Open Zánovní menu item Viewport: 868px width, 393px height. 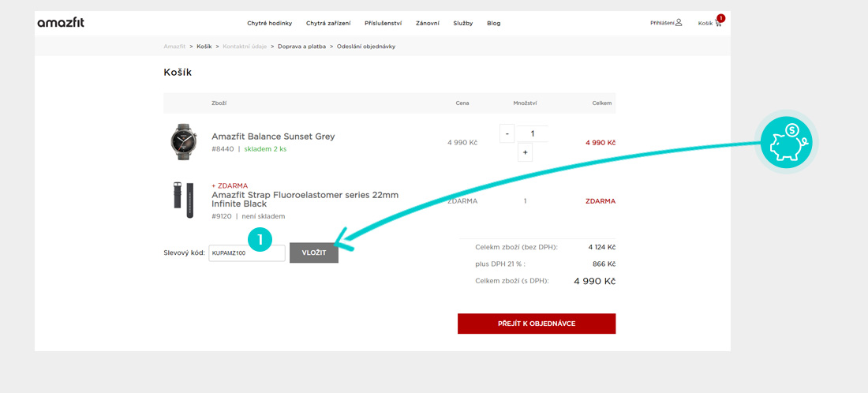tap(428, 24)
